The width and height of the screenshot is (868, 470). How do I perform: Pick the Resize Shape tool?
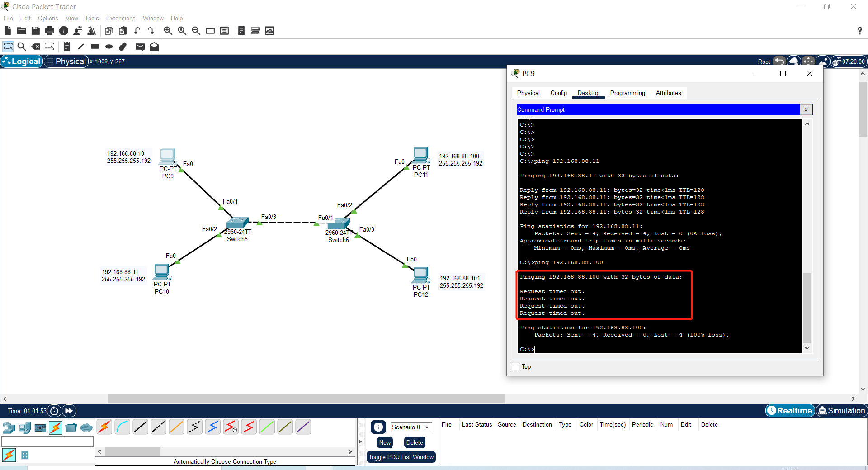pos(50,47)
